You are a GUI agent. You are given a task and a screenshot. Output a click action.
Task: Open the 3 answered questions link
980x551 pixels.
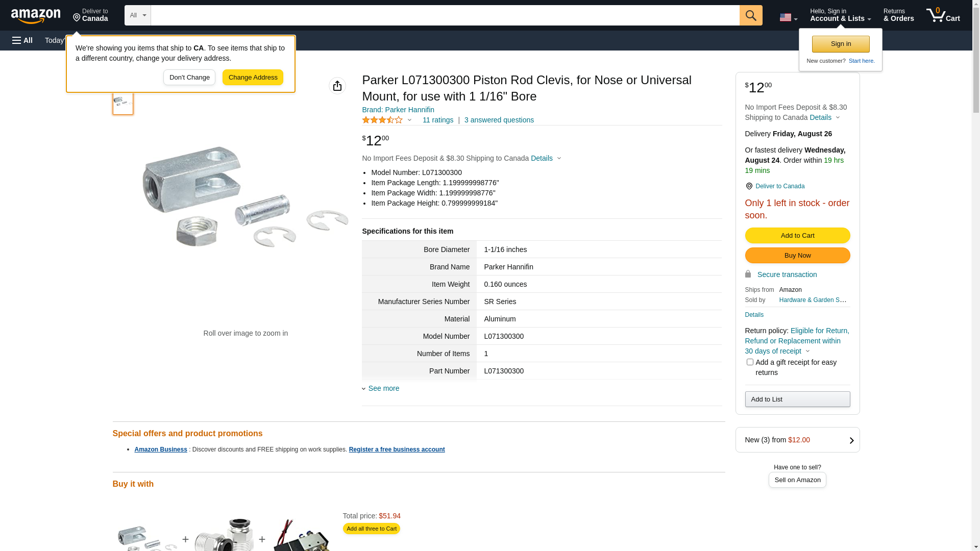[499, 120]
